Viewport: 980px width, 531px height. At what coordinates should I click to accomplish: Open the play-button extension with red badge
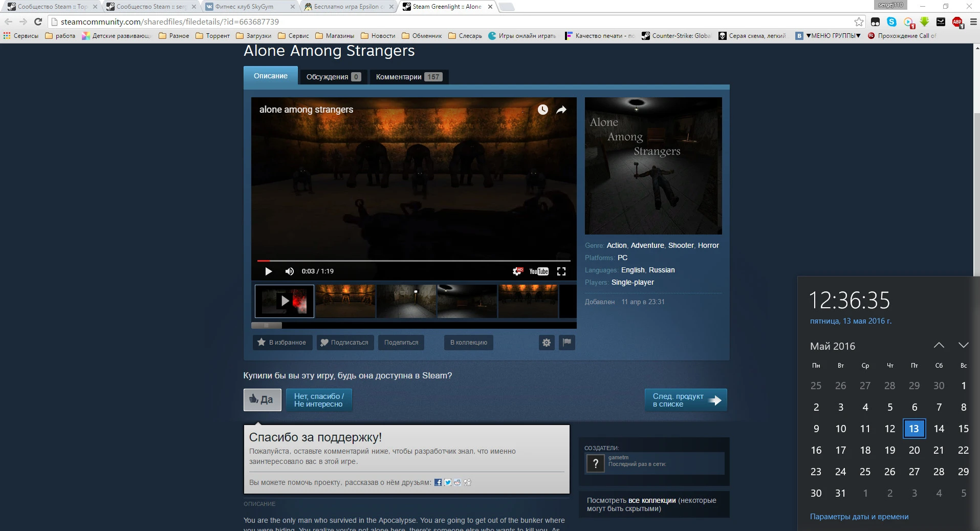909,22
